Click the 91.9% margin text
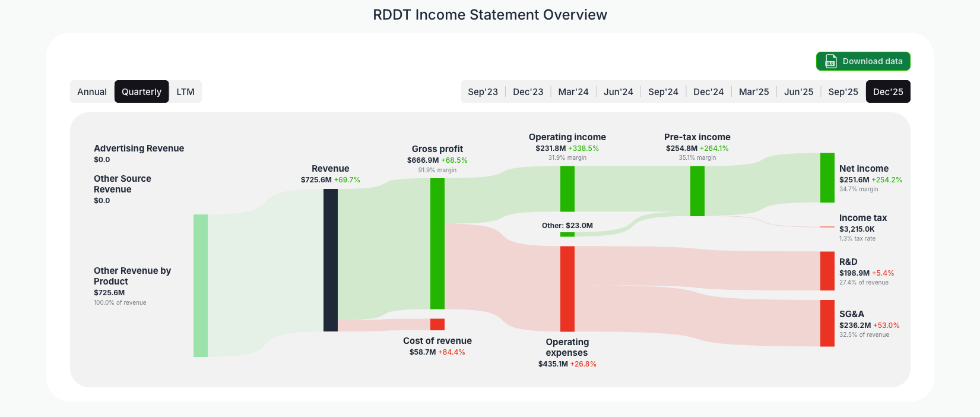 click(437, 170)
